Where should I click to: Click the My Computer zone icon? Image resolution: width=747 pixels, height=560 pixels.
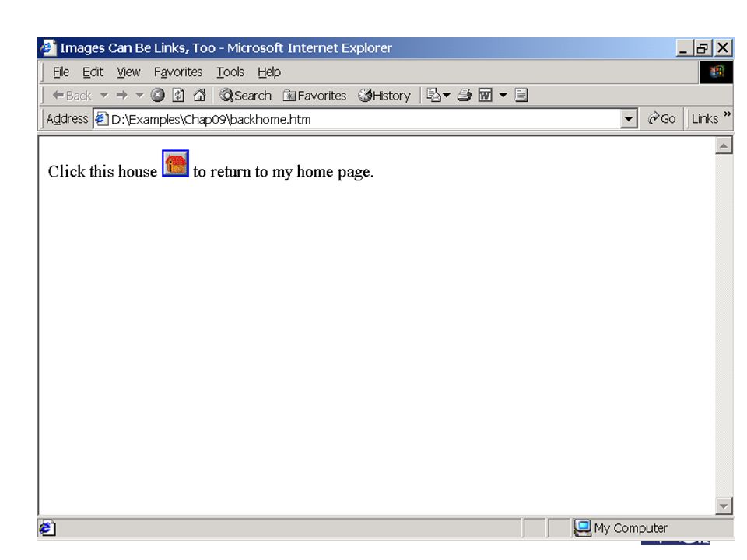point(582,528)
